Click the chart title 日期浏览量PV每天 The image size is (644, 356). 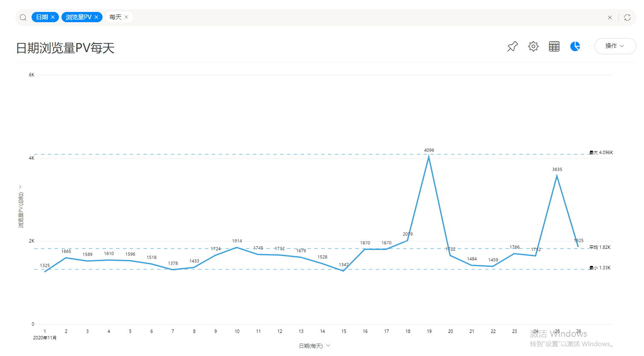(x=65, y=48)
